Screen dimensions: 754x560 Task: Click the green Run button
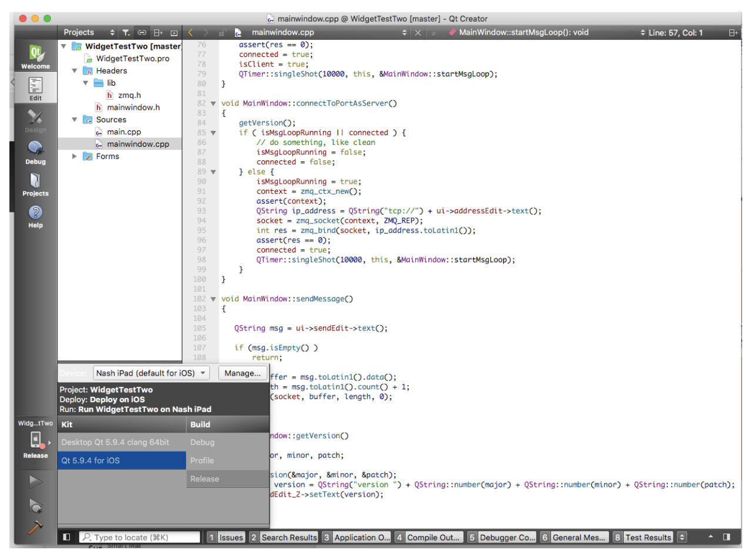35,482
